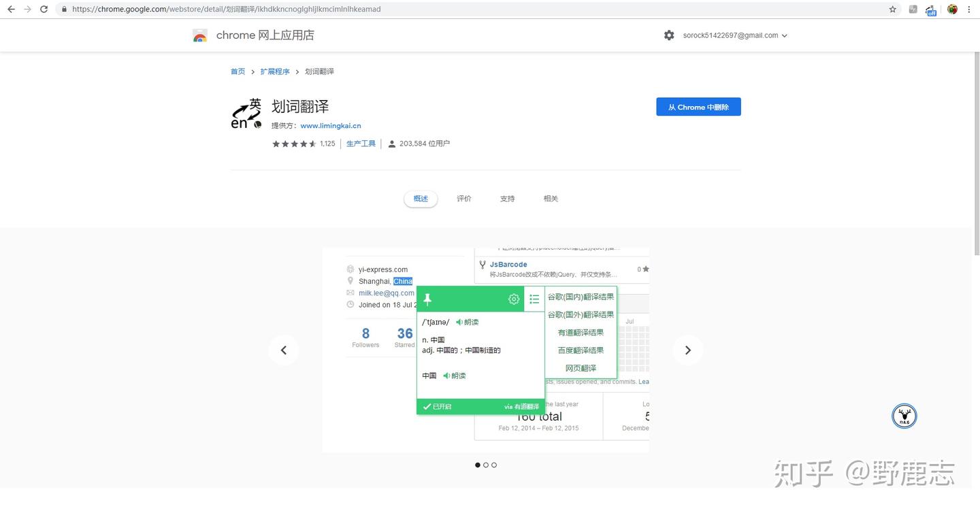Click the milk.lee@qq.com email link
Viewport: 980px width, 513px height.
(x=387, y=293)
